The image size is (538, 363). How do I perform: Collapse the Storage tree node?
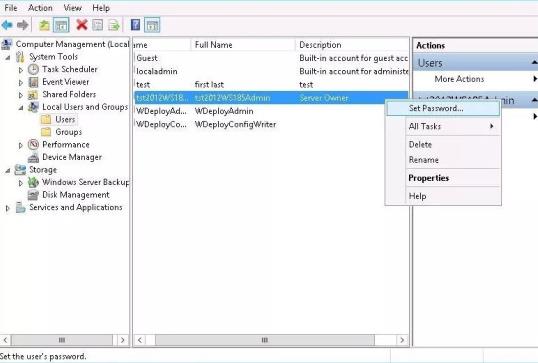point(8,171)
